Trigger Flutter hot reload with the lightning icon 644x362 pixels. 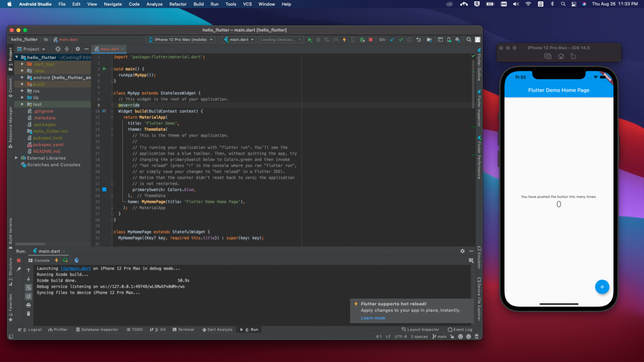tap(344, 39)
